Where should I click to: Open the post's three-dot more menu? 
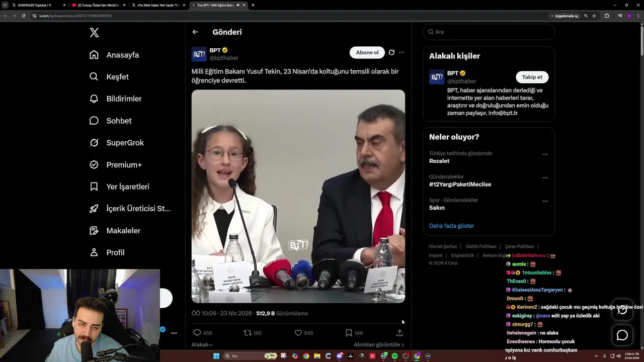(401, 52)
